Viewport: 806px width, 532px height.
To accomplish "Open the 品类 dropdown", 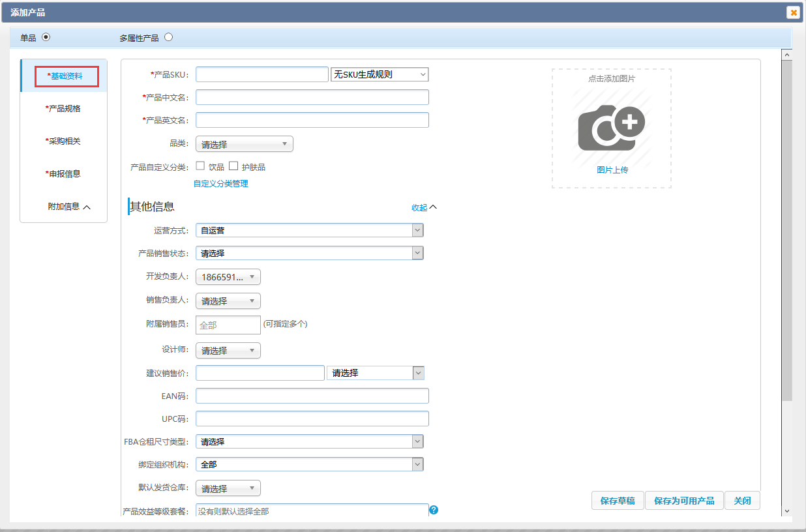I will [244, 144].
